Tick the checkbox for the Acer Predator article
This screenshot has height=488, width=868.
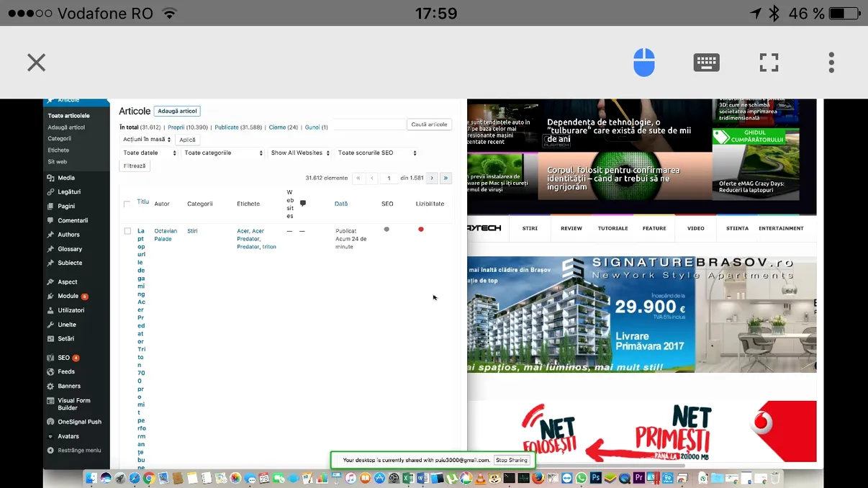point(127,231)
